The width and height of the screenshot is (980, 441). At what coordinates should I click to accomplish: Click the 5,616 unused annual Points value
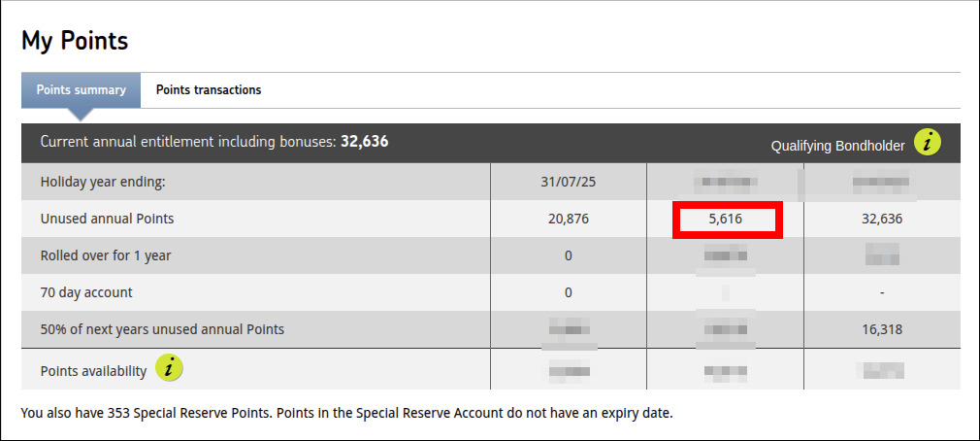(726, 220)
